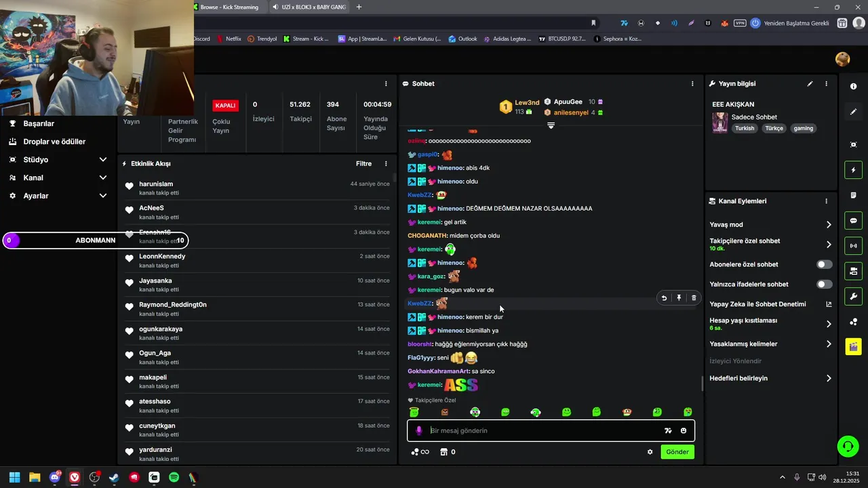Open Başarılar in sidebar

(x=39, y=124)
